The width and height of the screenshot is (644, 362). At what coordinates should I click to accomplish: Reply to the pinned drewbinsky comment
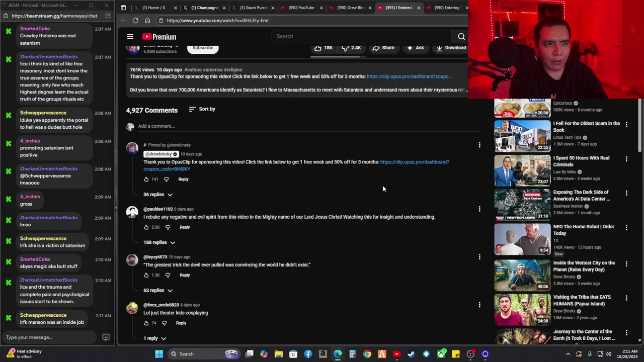(x=183, y=179)
